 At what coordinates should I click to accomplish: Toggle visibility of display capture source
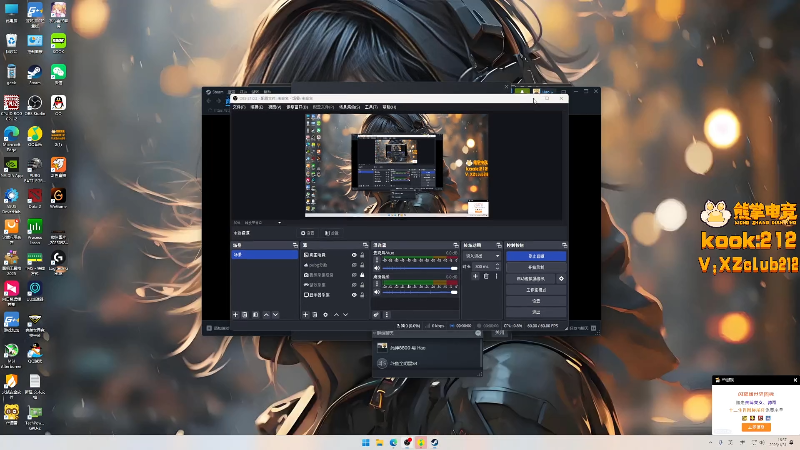tap(354, 294)
